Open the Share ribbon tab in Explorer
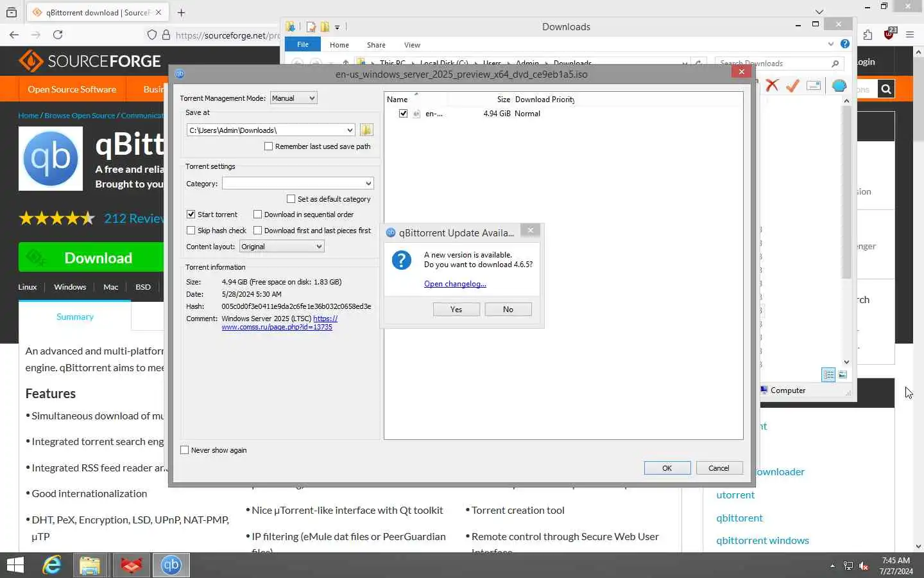This screenshot has width=924, height=578. [x=376, y=45]
